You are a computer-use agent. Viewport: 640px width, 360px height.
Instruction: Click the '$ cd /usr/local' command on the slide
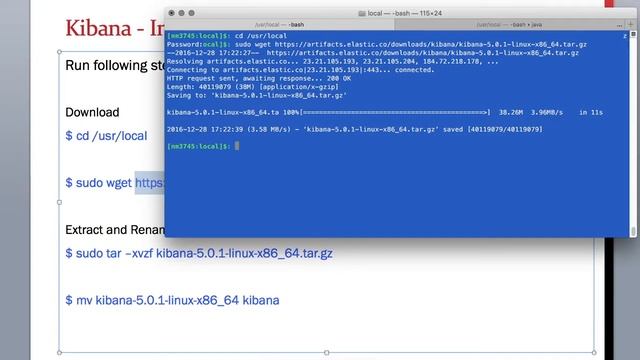pyautogui.click(x=106, y=136)
